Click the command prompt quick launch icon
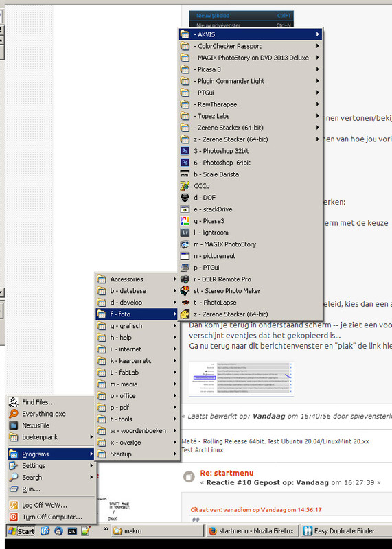392x549 pixels. point(72,531)
